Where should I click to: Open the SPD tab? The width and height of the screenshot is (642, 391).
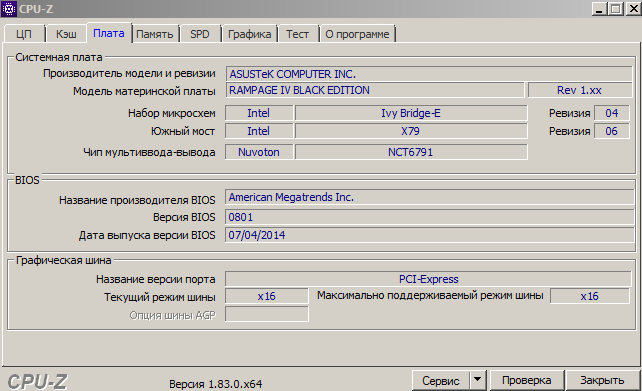[200, 34]
